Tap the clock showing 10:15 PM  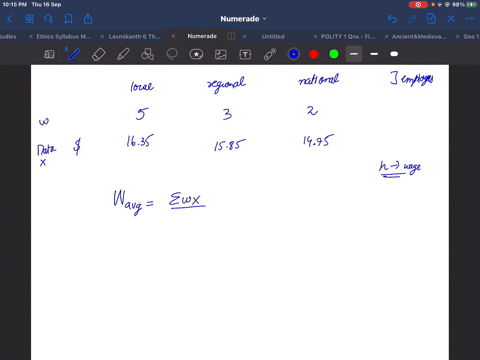[x=15, y=4]
